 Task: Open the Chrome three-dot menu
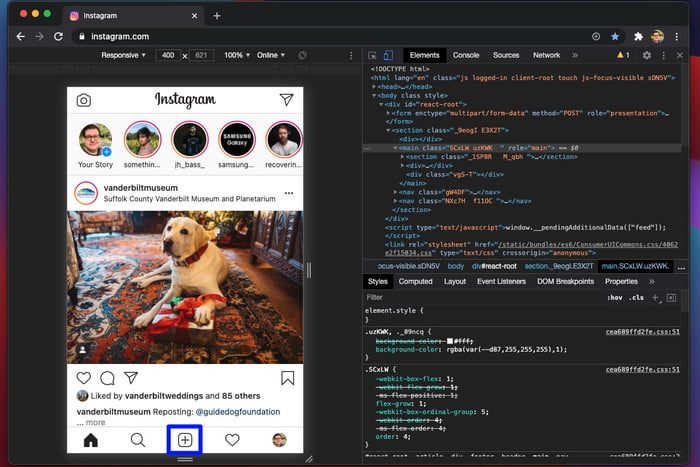[x=677, y=37]
